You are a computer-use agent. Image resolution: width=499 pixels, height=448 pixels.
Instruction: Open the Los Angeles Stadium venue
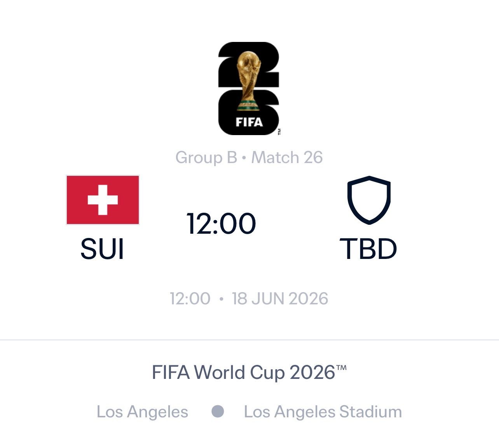(x=323, y=412)
